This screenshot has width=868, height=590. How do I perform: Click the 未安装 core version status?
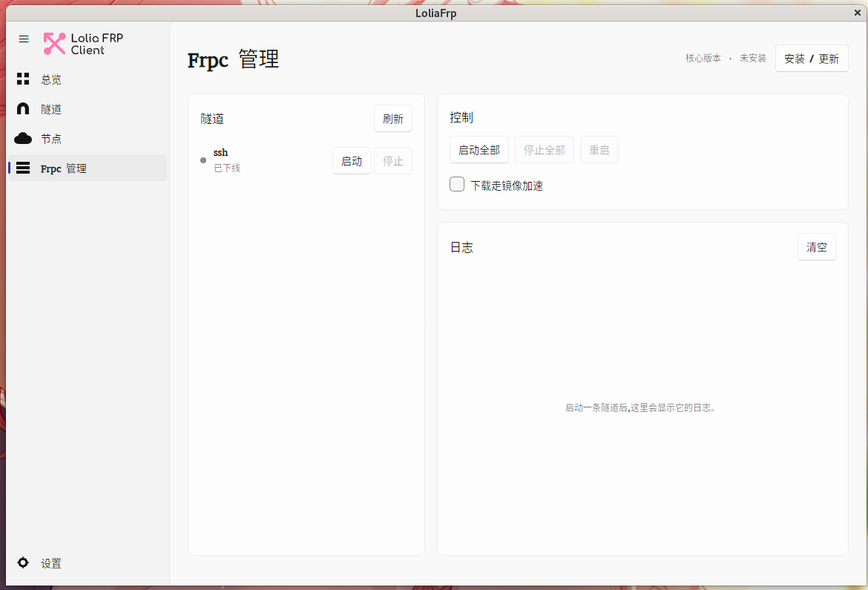753,58
